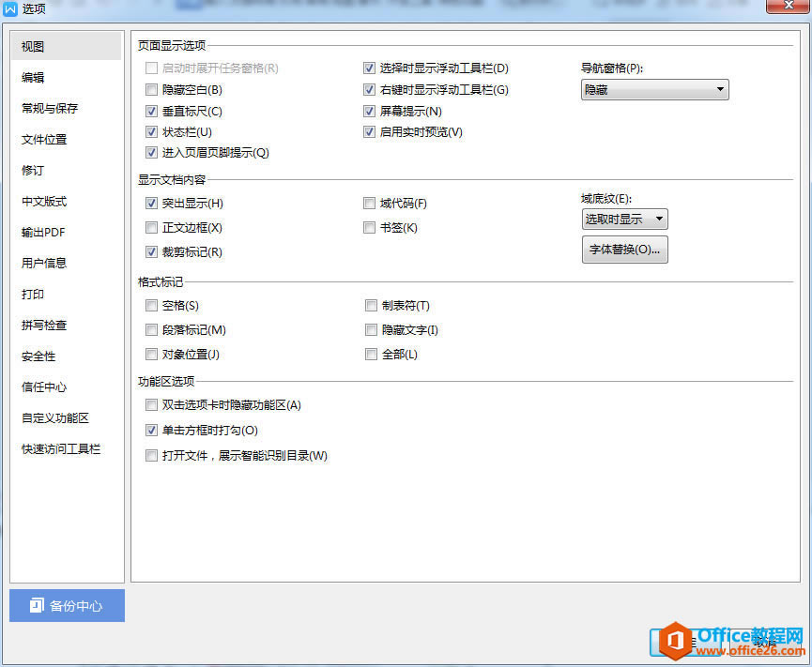812x667 pixels.
Task: Expand 域底纹 dropdown 选取时显示
Action: pyautogui.click(x=624, y=220)
